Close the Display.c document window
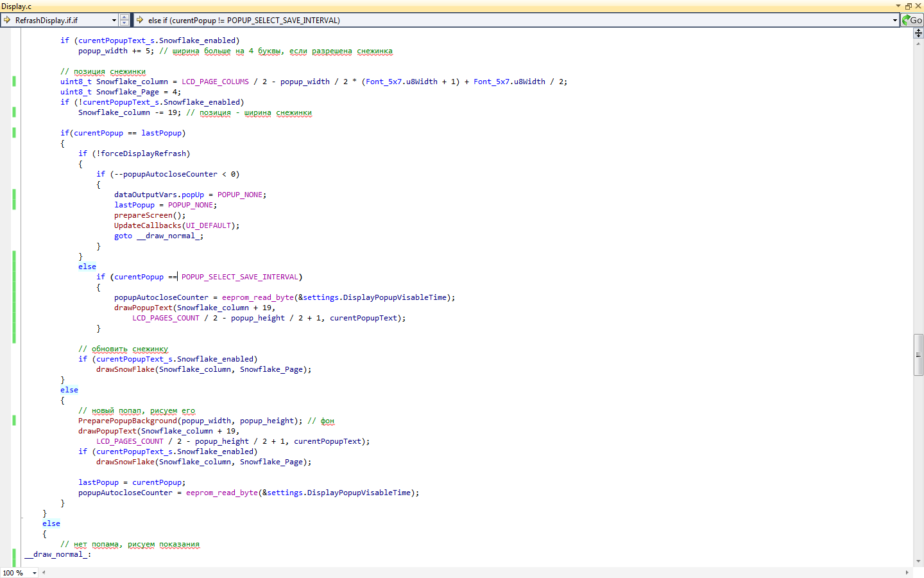The width and height of the screenshot is (924, 578). (x=918, y=6)
